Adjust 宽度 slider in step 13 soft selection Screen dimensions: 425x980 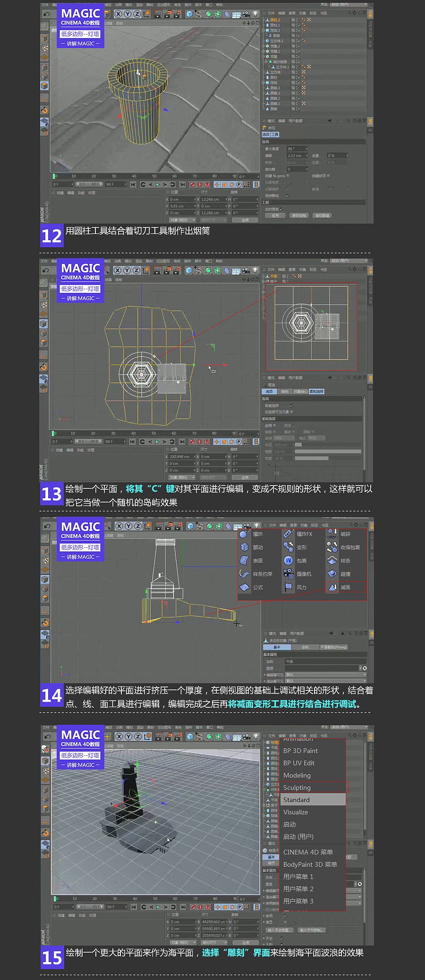click(328, 458)
